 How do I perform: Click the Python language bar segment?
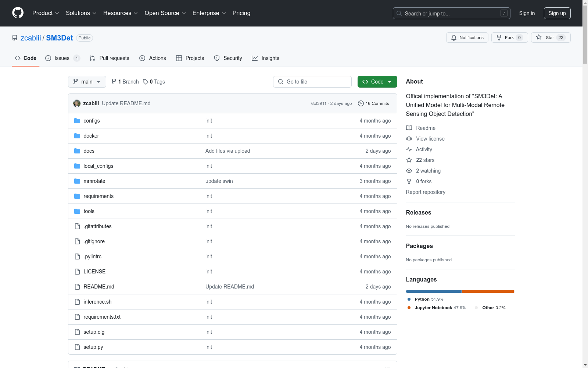434,291
